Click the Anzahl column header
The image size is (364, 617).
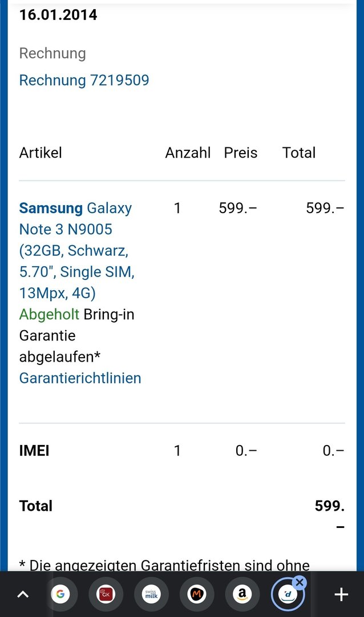point(188,153)
